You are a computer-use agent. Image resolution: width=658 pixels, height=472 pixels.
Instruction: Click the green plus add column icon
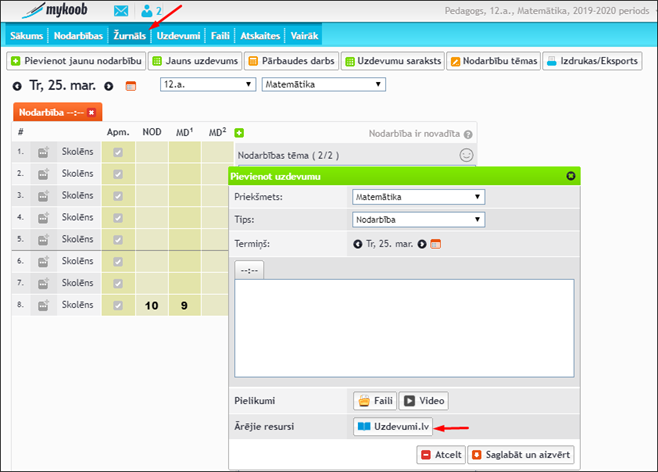(239, 132)
